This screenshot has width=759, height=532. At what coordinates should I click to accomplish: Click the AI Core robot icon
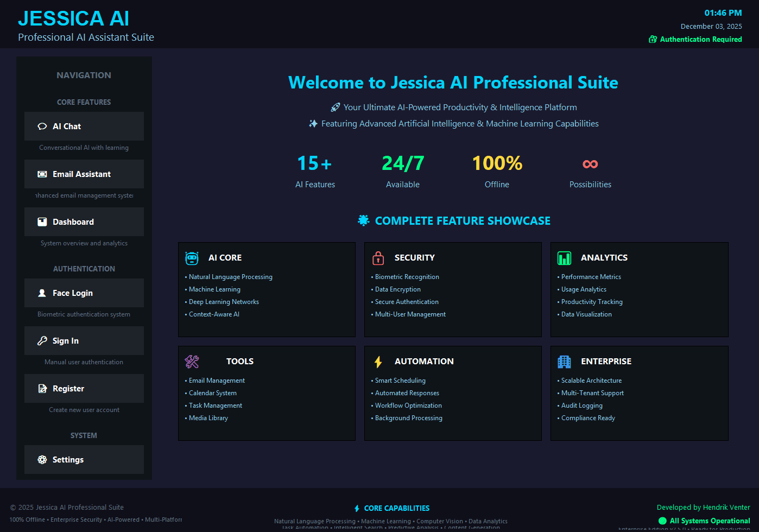(x=192, y=258)
